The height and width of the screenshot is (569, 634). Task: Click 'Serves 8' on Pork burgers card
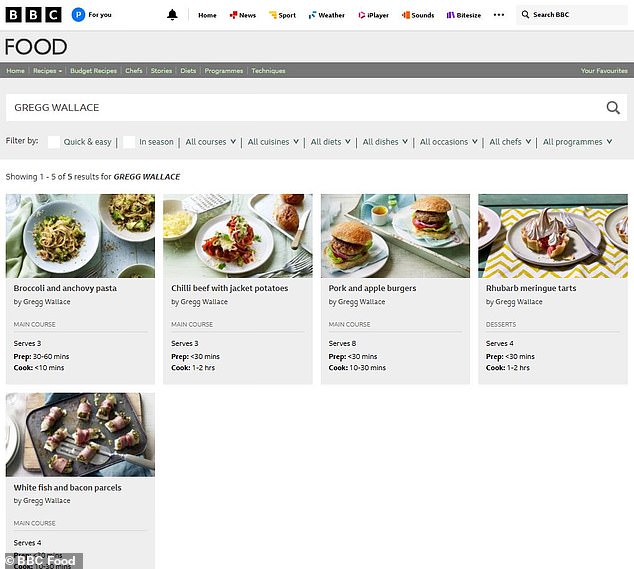(x=342, y=343)
